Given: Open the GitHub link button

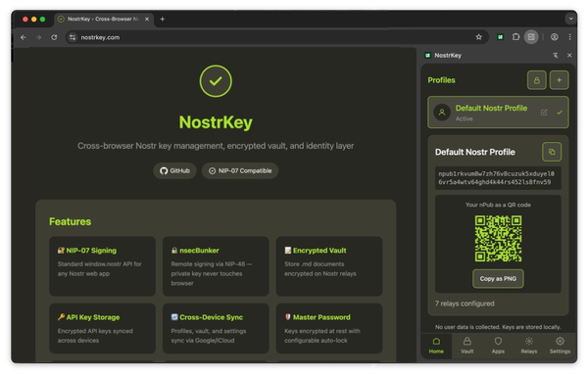Looking at the screenshot, I should pos(174,171).
